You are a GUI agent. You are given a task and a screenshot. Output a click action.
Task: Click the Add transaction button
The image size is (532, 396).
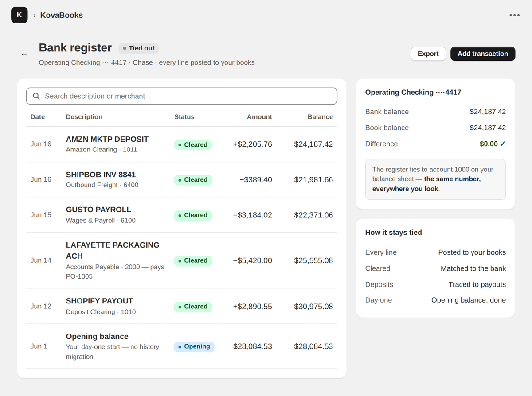pyautogui.click(x=483, y=54)
